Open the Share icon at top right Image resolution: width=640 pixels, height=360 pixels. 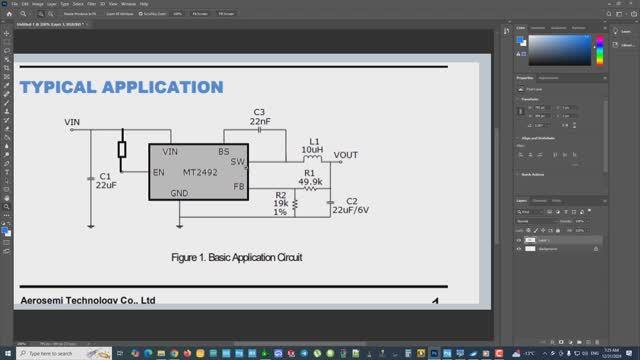point(634,14)
